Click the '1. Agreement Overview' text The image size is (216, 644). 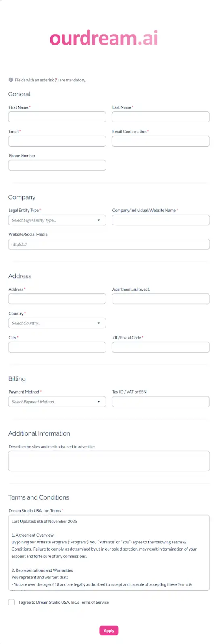[33, 535]
